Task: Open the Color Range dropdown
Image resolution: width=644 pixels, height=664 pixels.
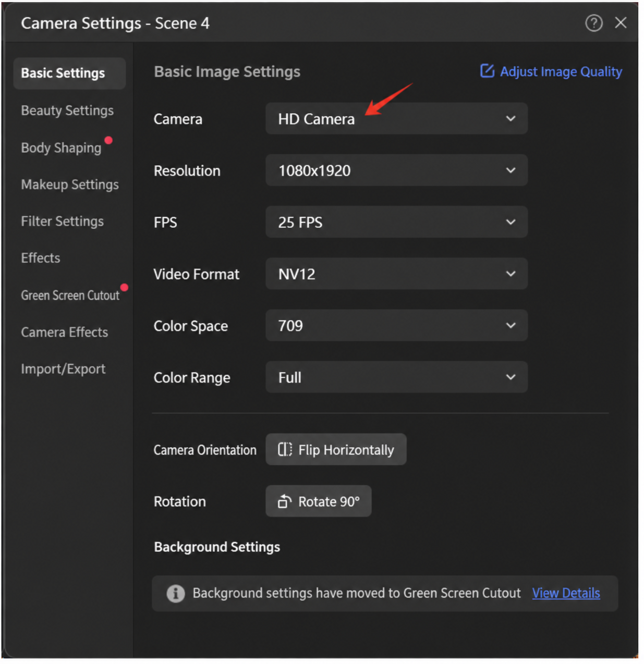Action: tap(396, 377)
